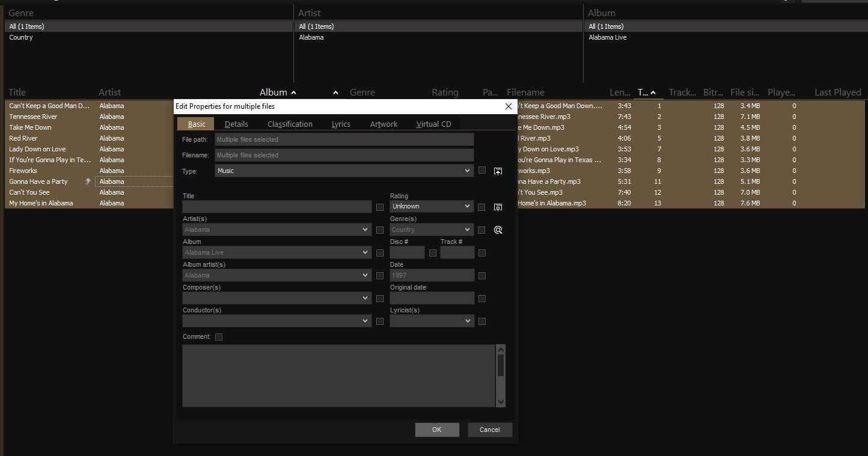Tick the Lyricist(s) checkbox
Screen dimensions: 868x456
(x=482, y=321)
